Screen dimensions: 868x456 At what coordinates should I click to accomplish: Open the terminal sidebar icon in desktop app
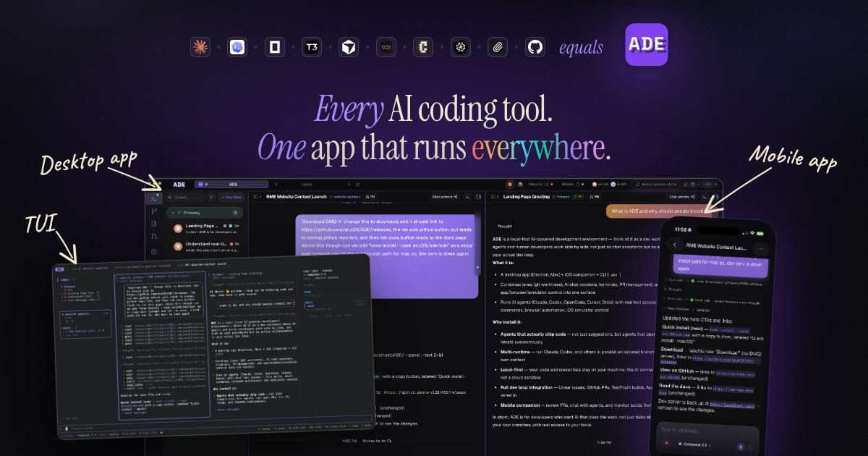coord(154,198)
